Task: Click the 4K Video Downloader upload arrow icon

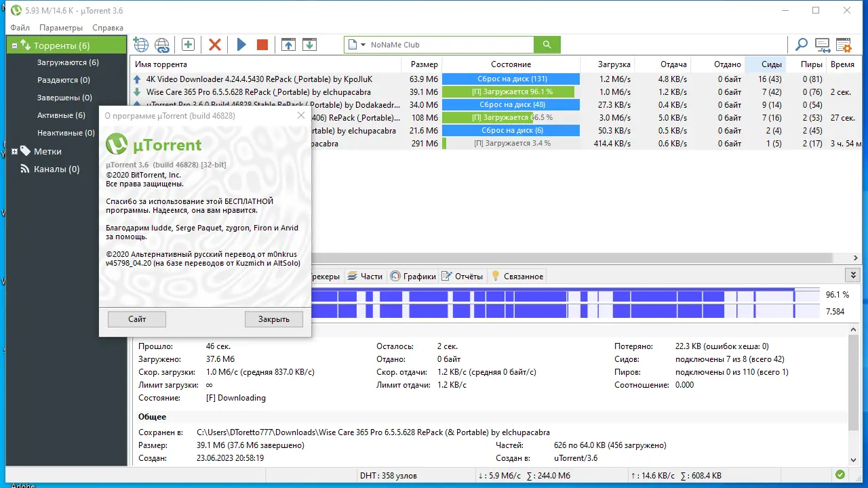Action: (x=138, y=79)
